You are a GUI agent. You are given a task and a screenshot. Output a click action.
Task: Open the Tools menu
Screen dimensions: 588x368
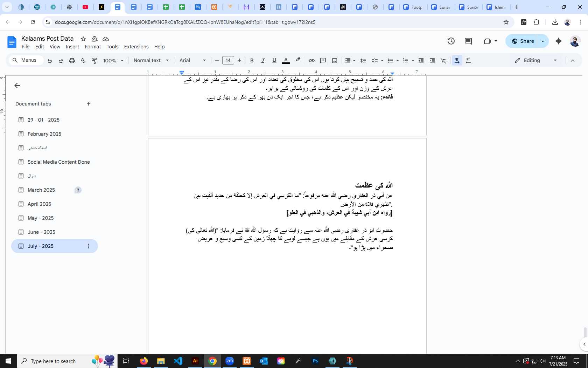112,47
